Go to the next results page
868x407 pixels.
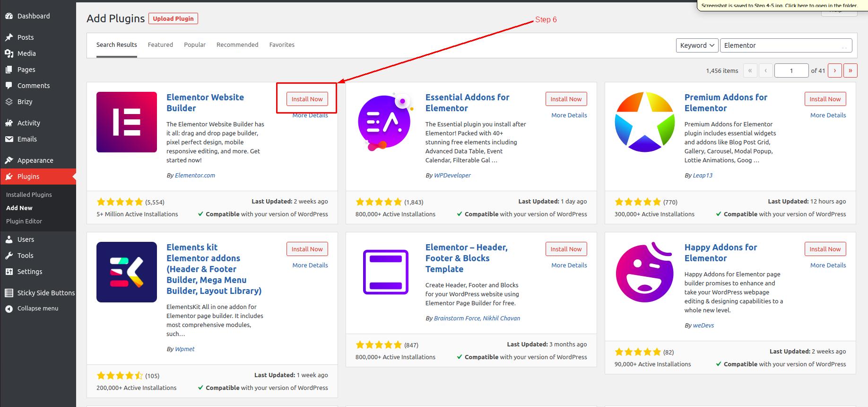(834, 71)
